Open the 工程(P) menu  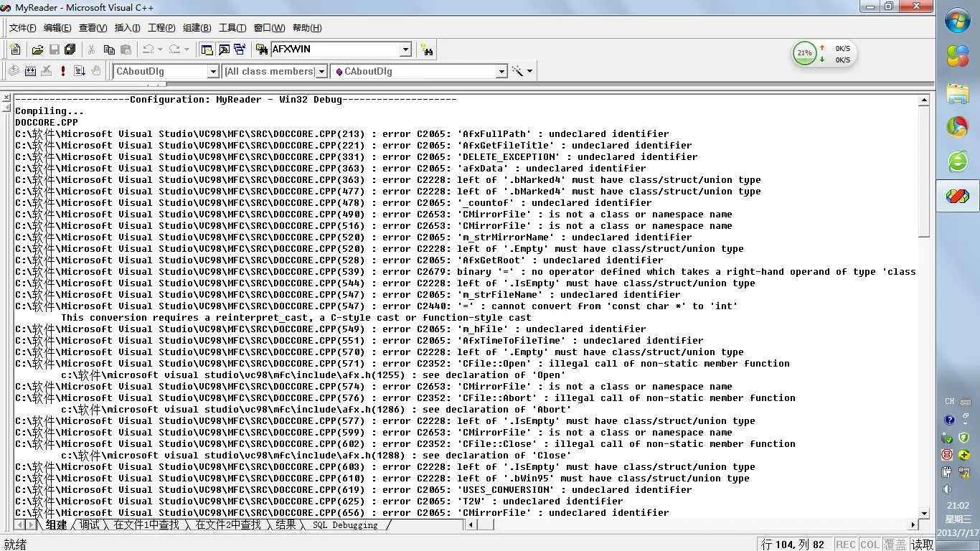click(161, 28)
